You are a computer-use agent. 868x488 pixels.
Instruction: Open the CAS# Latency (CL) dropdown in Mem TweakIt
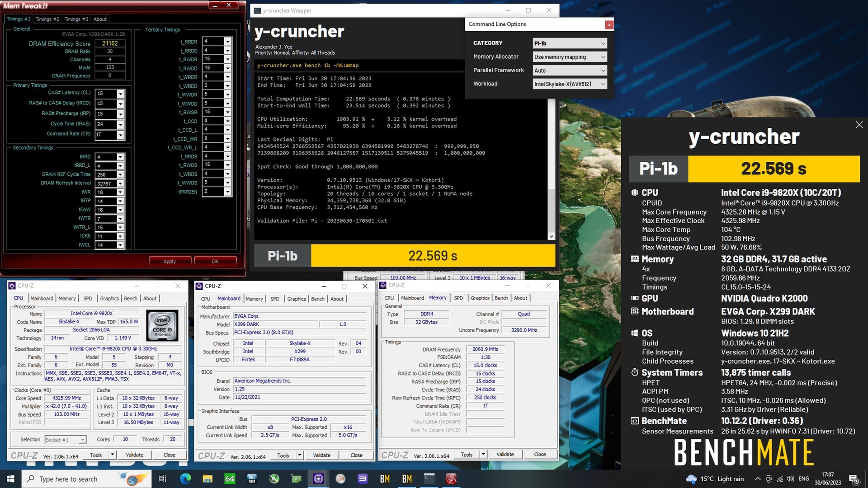click(x=120, y=94)
